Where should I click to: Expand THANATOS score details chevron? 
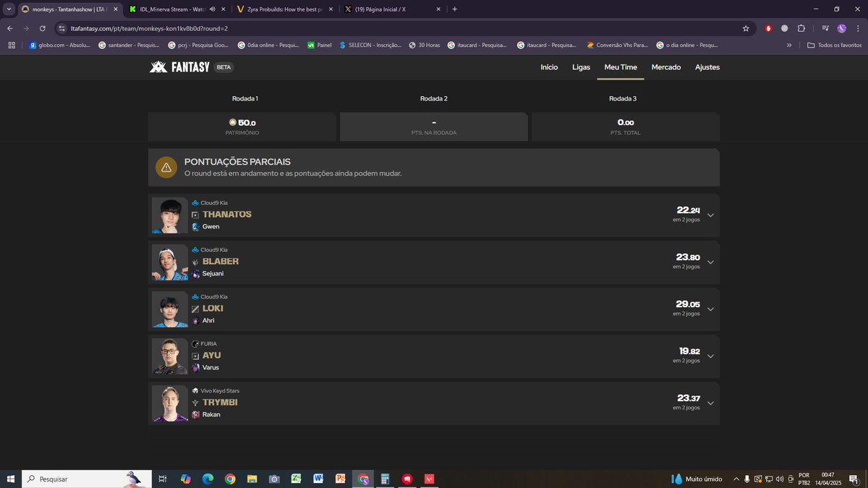point(710,215)
